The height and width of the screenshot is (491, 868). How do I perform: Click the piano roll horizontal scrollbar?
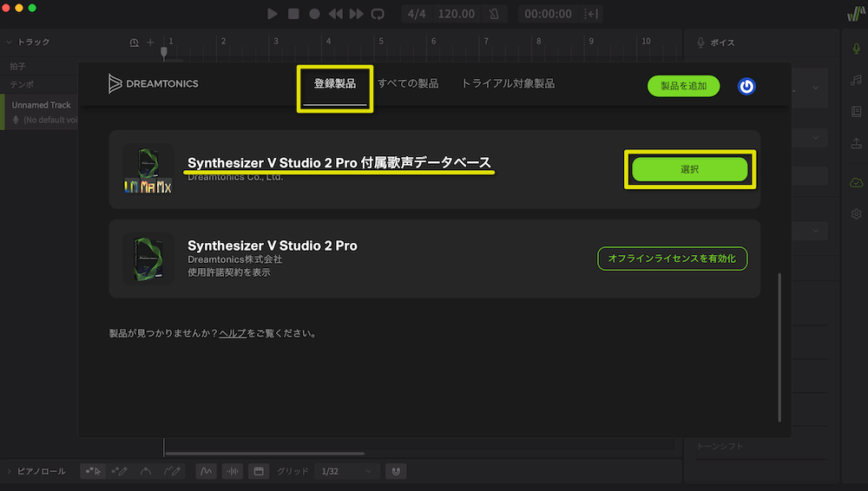pyautogui.click(x=265, y=454)
